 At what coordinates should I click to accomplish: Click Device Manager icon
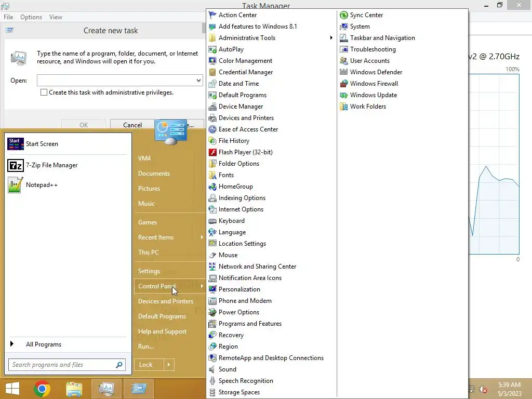[x=212, y=107]
